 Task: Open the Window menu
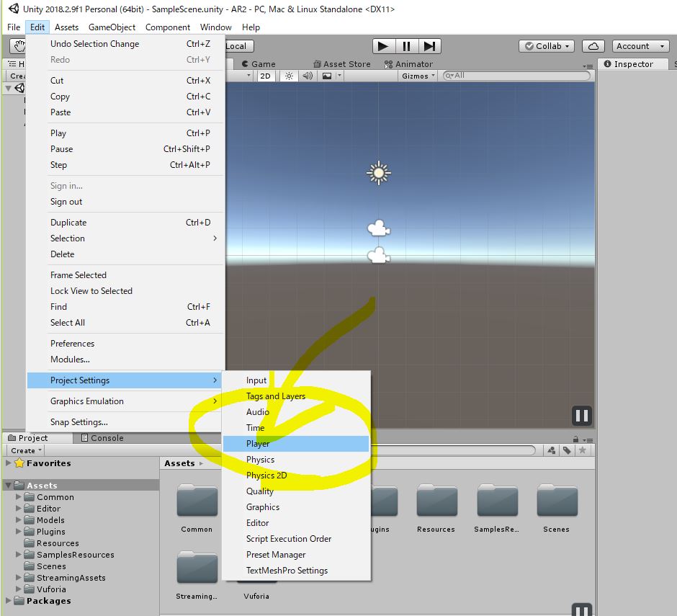[x=216, y=27]
